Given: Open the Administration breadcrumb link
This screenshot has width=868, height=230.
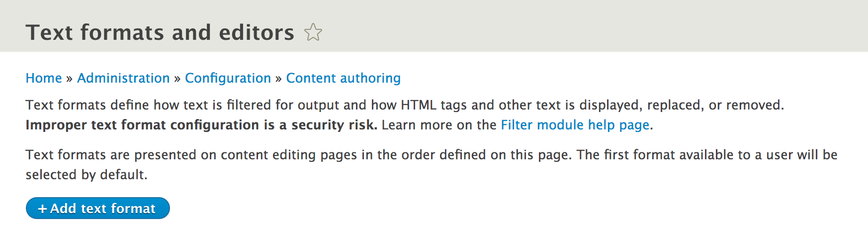Looking at the screenshot, I should 123,78.
